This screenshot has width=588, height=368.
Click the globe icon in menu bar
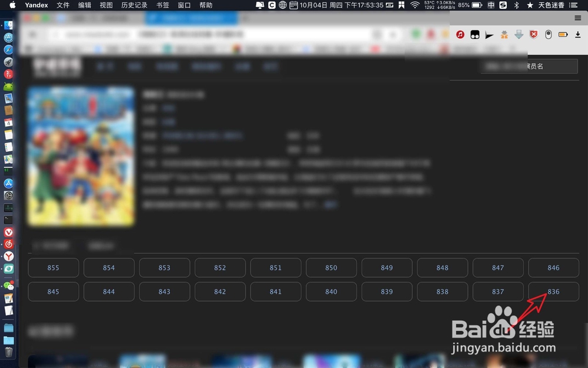click(283, 5)
